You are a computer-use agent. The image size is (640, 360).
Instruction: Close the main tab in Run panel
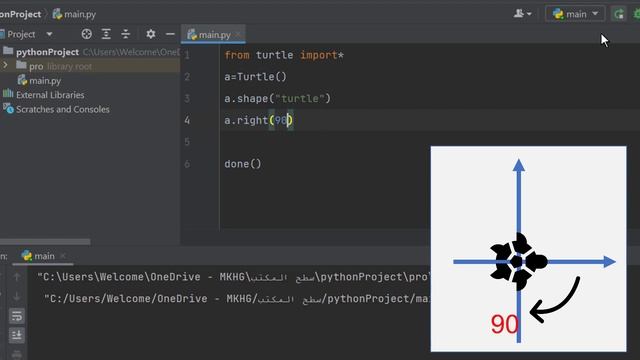(x=62, y=256)
